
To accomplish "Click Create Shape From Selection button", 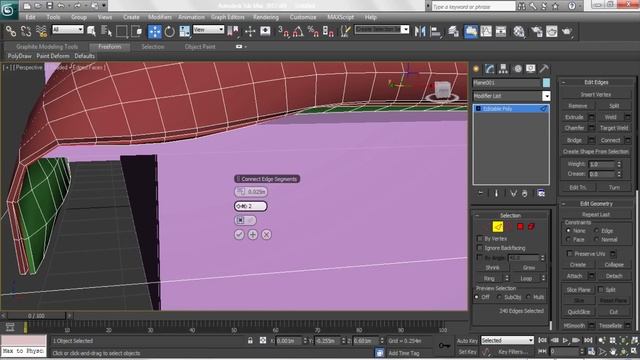I will point(596,151).
